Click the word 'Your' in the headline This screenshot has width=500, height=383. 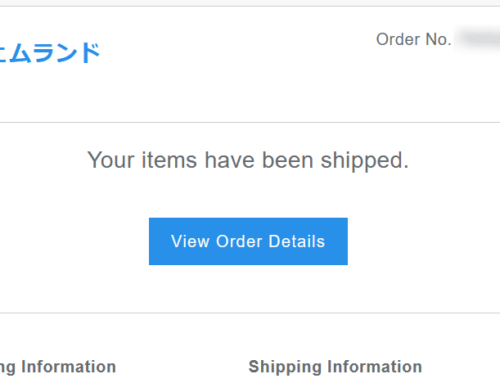point(111,160)
